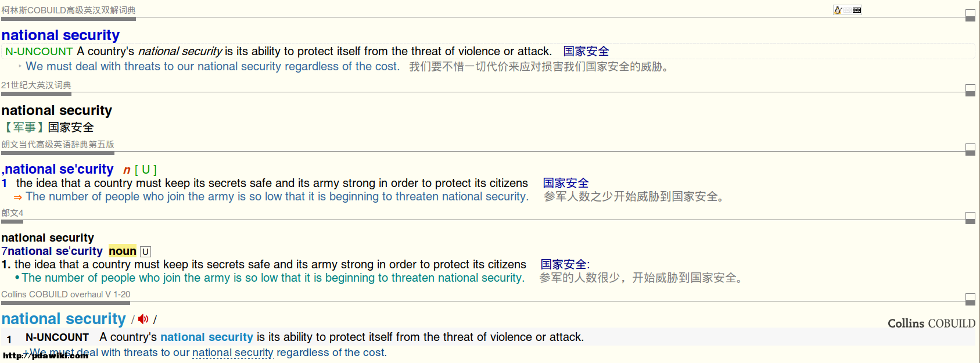Click the orange arrow before Longman example sentence

17,197
